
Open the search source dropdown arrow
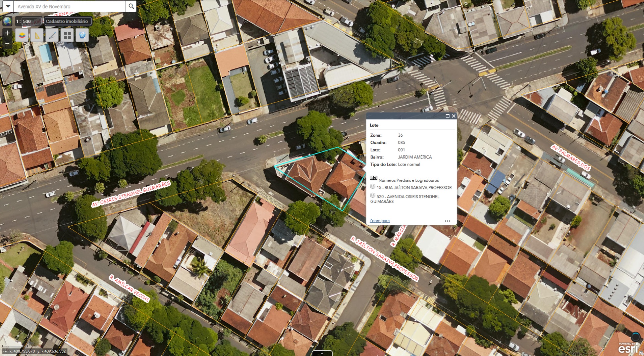[x=8, y=6]
